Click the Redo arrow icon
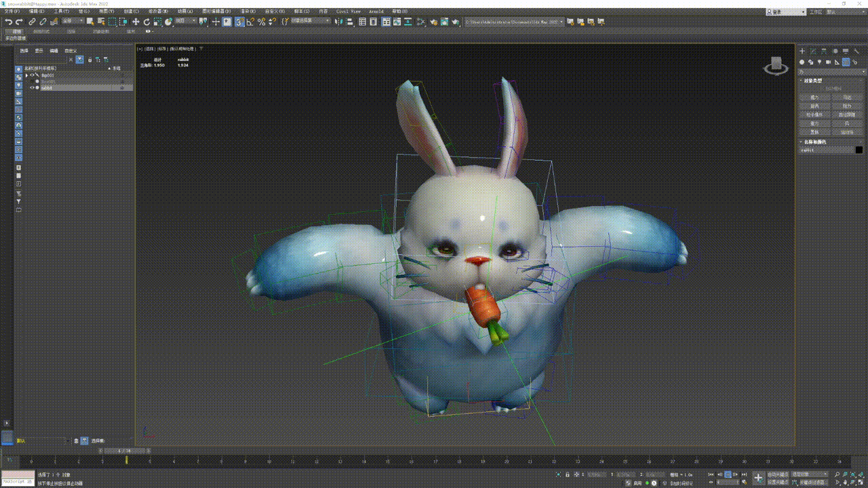This screenshot has width=868, height=488. [x=19, y=22]
